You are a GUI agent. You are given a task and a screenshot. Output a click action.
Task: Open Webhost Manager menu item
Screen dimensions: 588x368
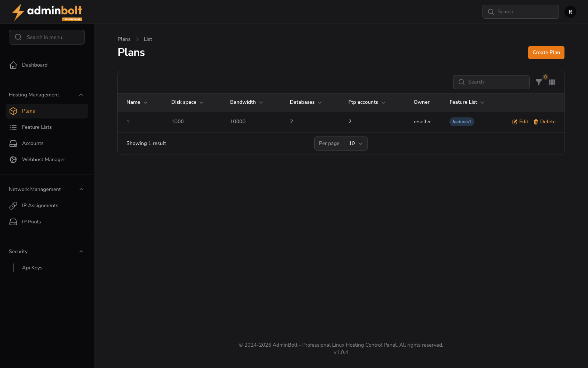(47, 160)
